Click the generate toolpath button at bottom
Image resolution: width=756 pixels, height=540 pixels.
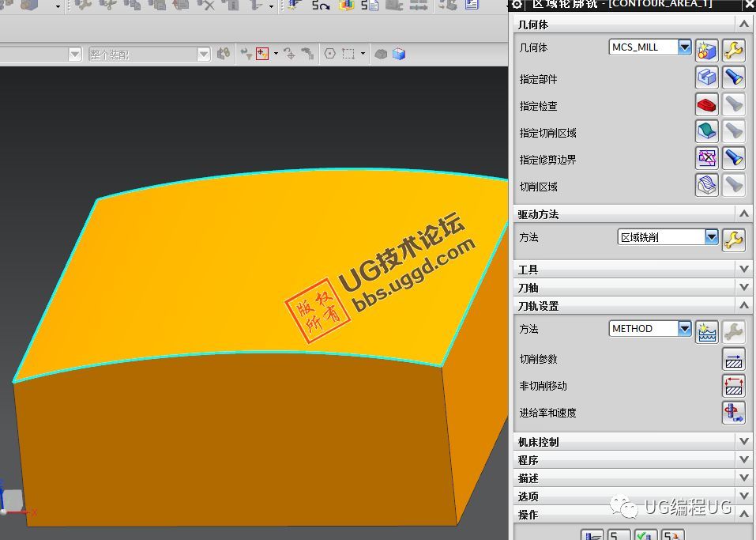[592, 535]
